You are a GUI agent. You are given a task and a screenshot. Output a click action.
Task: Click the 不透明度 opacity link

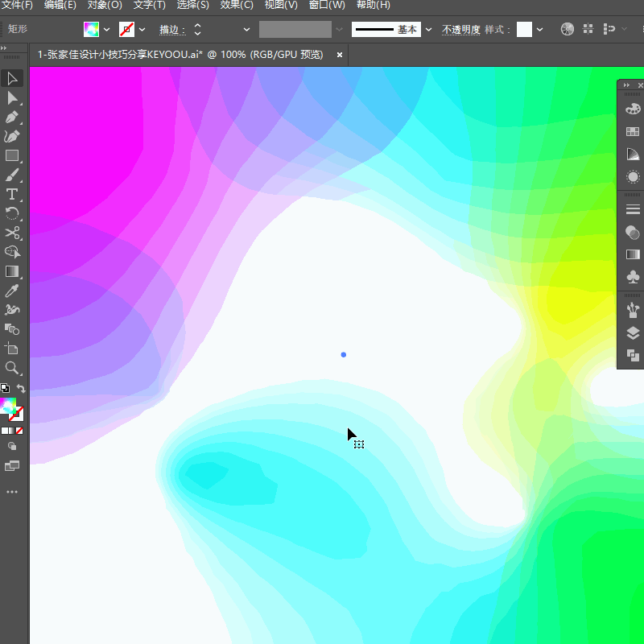click(x=460, y=30)
